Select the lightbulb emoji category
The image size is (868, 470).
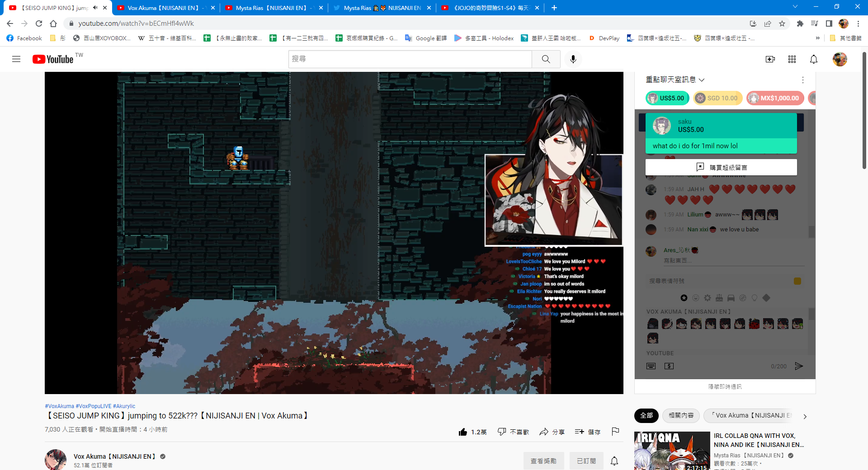pyautogui.click(x=755, y=298)
